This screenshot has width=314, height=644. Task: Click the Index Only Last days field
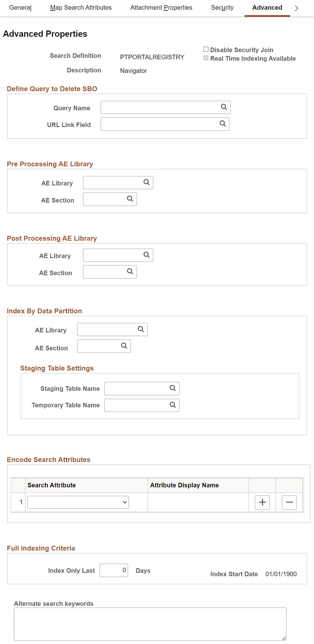[114, 570]
